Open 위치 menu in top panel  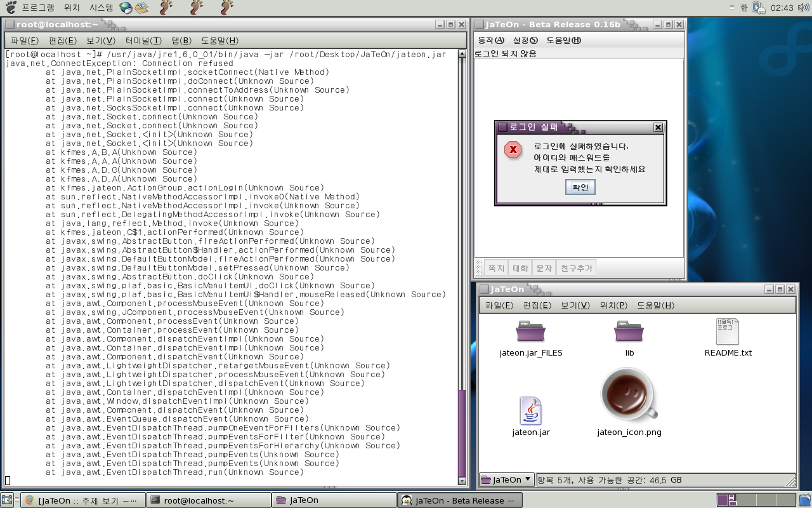coord(72,8)
